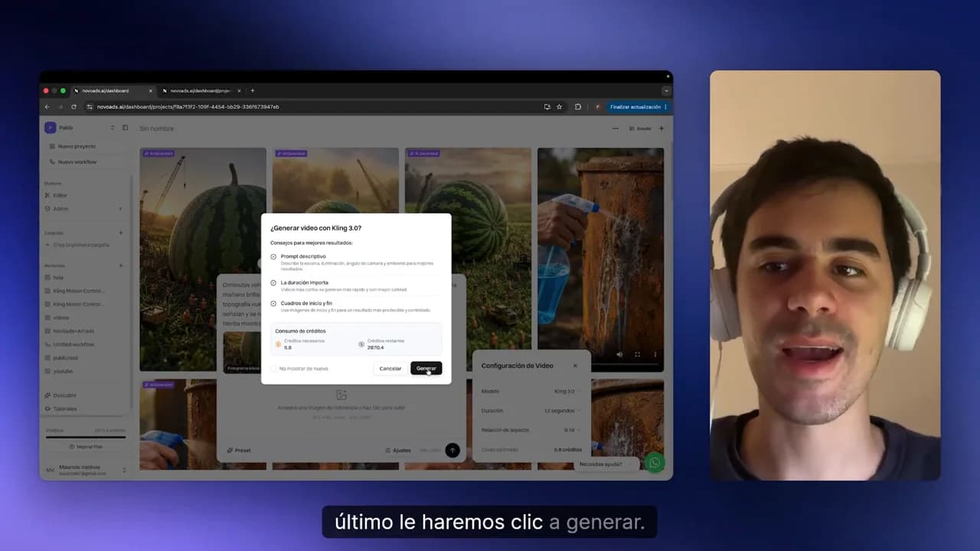This screenshot has width=980, height=551.
Task: Fullscreen the spray bottle video
Action: tap(637, 354)
